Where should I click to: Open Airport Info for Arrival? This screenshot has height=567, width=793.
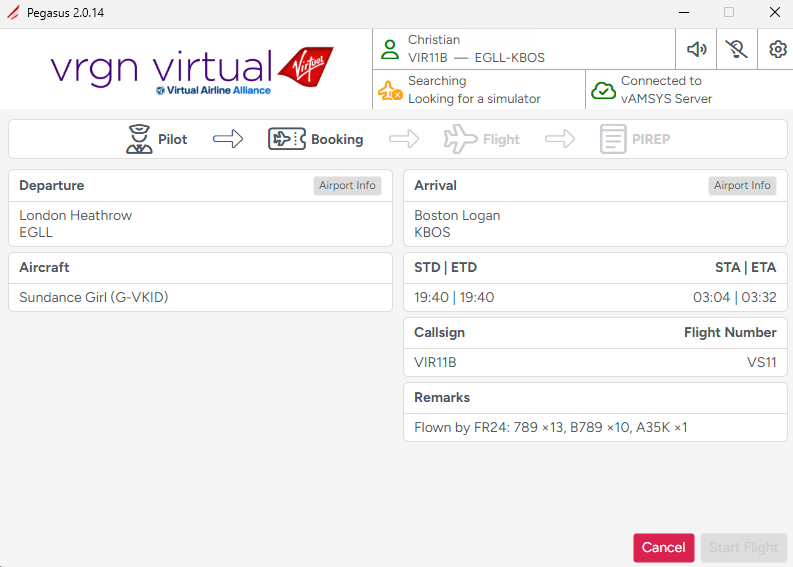click(x=742, y=186)
